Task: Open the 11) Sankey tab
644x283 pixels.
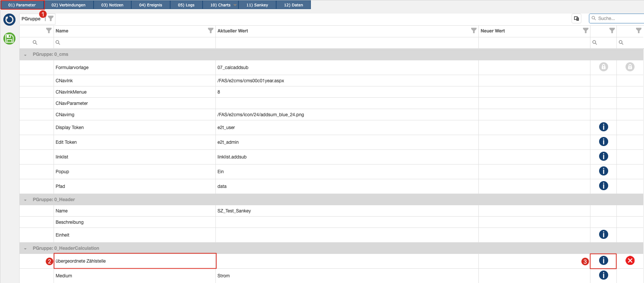Action: [x=257, y=5]
